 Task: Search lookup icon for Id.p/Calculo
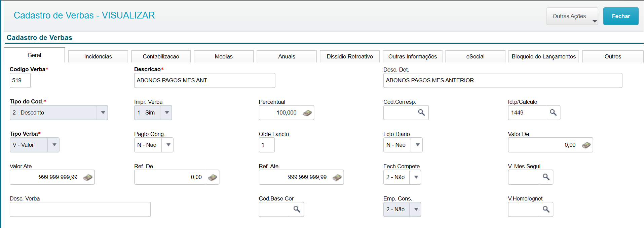pyautogui.click(x=553, y=112)
